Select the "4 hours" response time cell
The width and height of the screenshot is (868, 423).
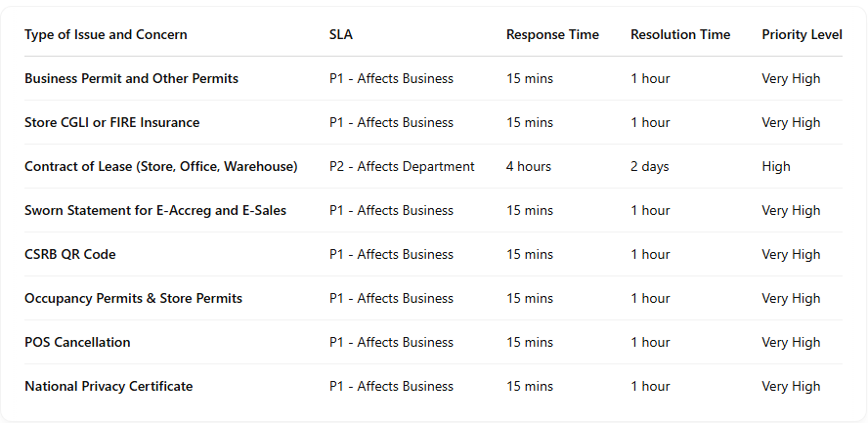click(x=529, y=166)
